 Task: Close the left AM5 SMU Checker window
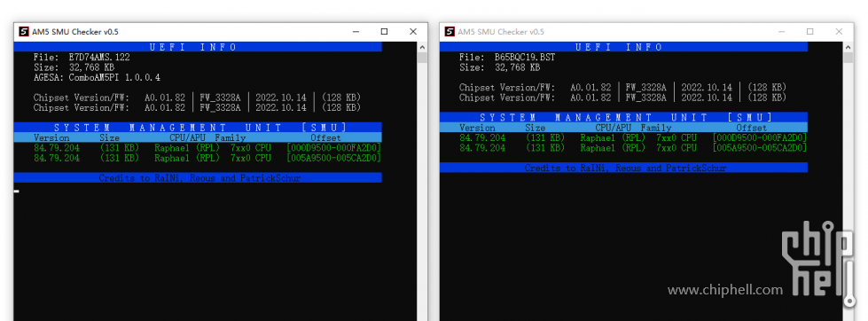click(x=413, y=32)
